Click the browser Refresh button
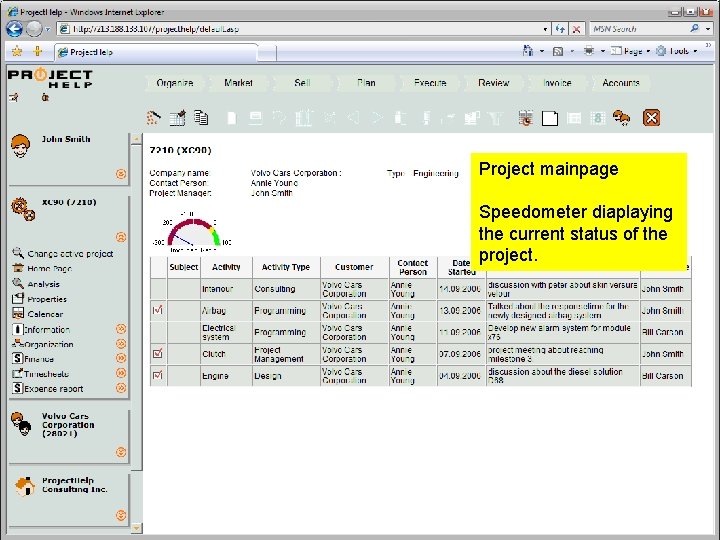 point(560,29)
